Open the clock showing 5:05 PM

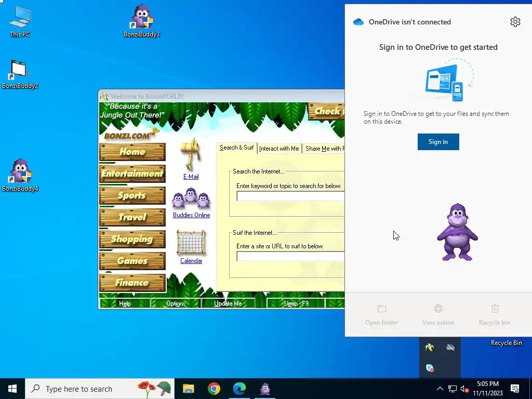click(487, 389)
